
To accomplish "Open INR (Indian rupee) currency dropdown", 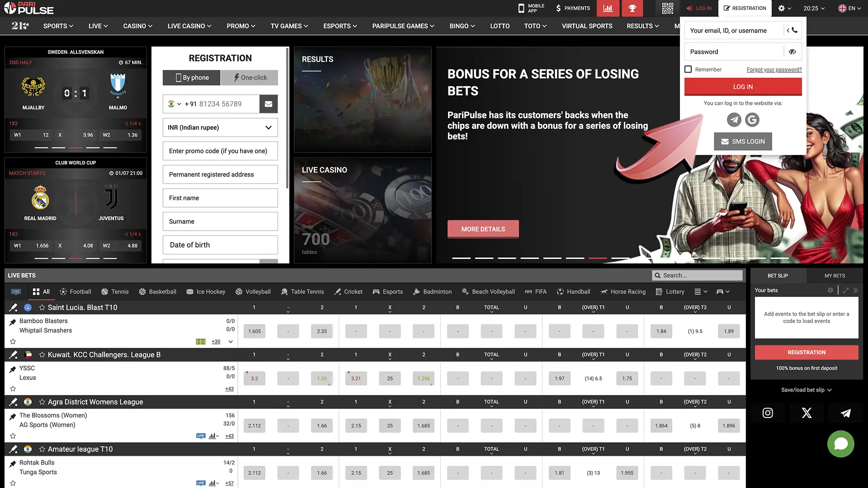I will (220, 127).
